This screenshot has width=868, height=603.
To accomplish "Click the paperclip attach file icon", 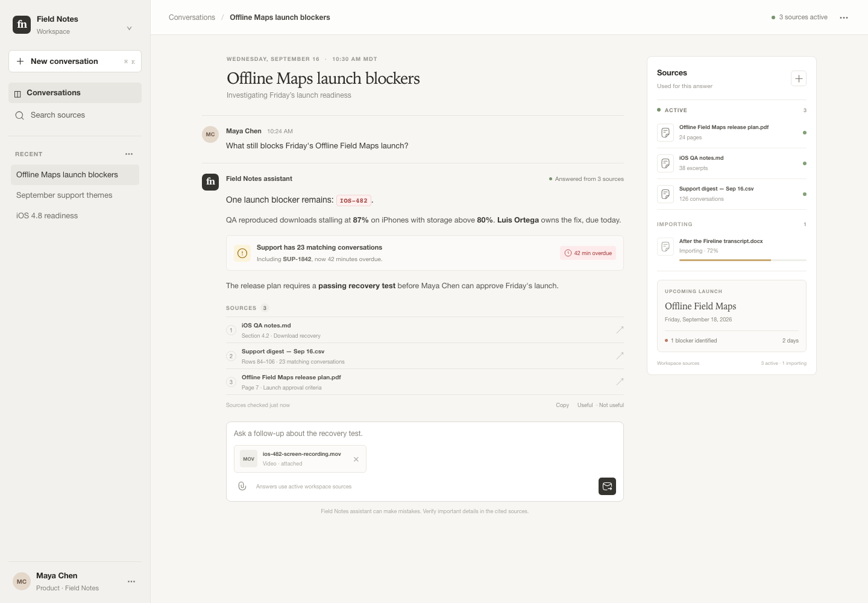I will [242, 486].
